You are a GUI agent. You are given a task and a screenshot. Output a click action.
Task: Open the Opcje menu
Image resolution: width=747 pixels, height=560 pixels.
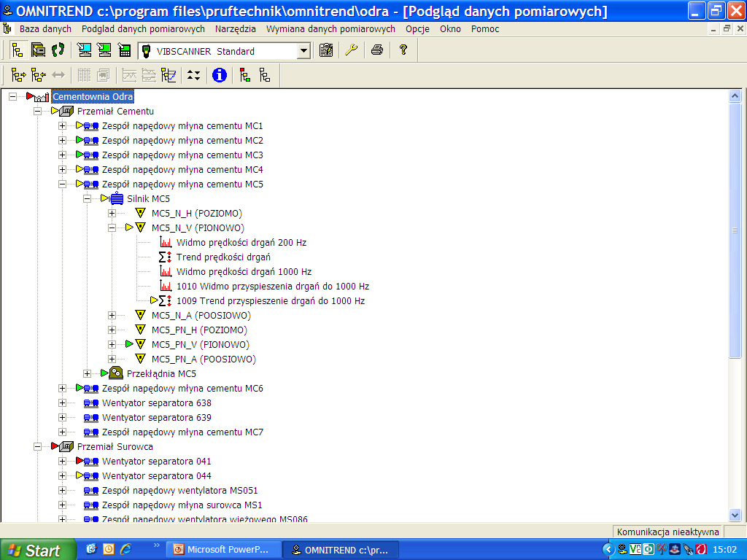pos(417,29)
